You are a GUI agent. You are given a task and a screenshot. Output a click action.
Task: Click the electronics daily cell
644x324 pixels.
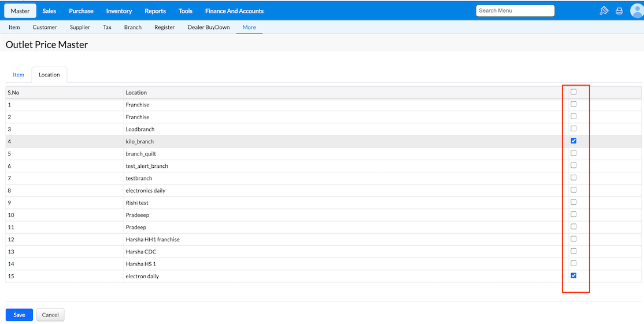[x=346, y=190]
